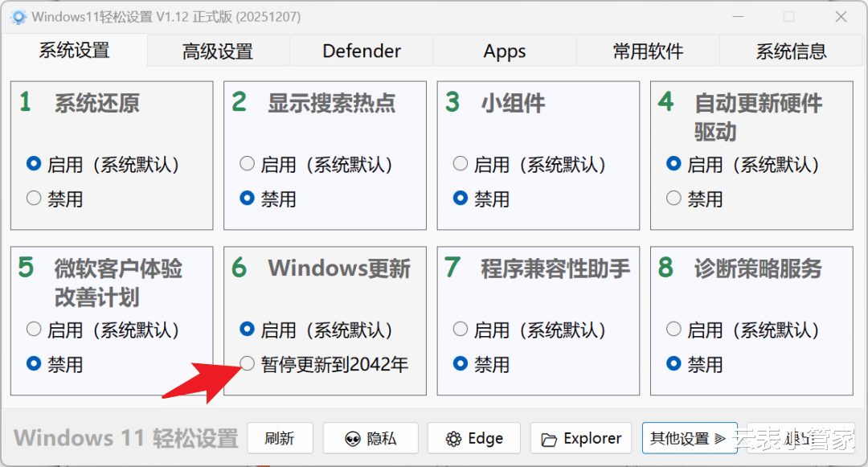Go to the Apps tab

coord(505,52)
